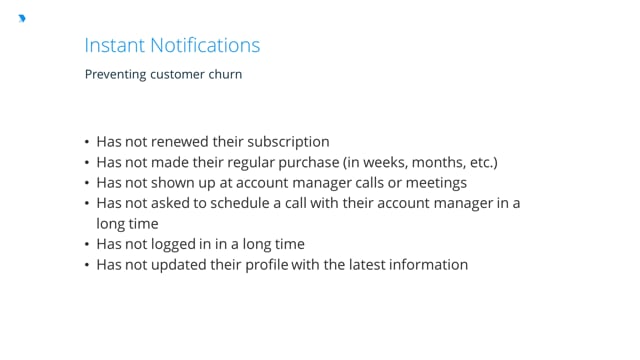Click the blue logo icon in the corner
The image size is (640, 360).
click(22, 18)
